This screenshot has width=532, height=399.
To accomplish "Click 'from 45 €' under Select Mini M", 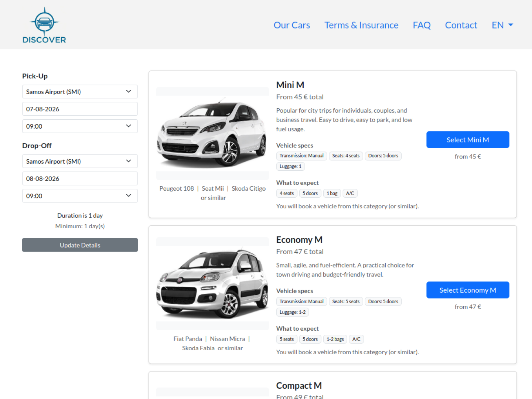I will click(x=468, y=157).
